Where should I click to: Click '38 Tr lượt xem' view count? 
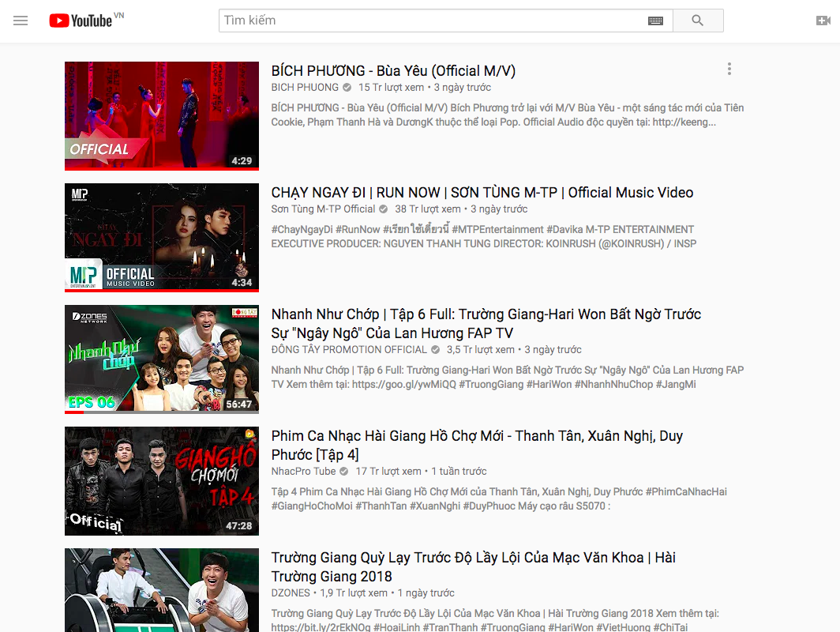[x=428, y=209]
